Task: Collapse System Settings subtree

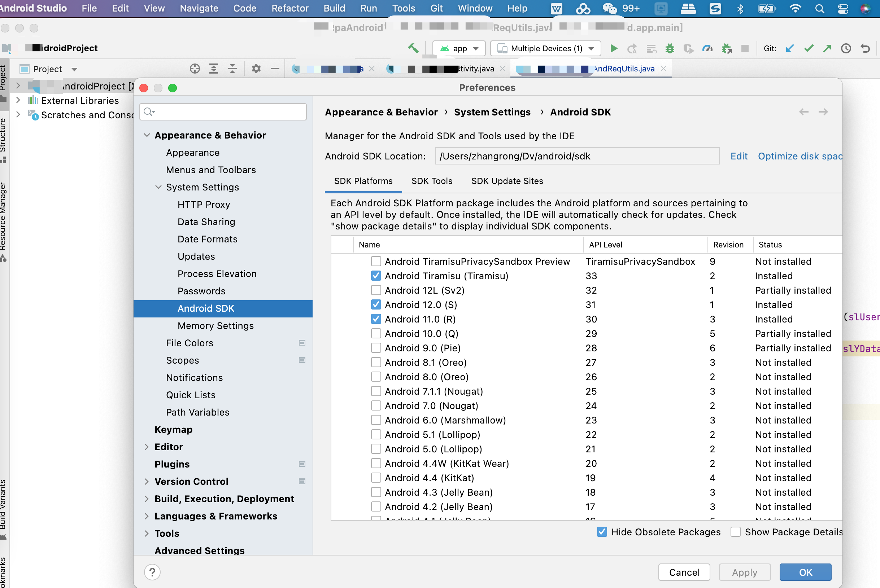Action: coord(158,187)
